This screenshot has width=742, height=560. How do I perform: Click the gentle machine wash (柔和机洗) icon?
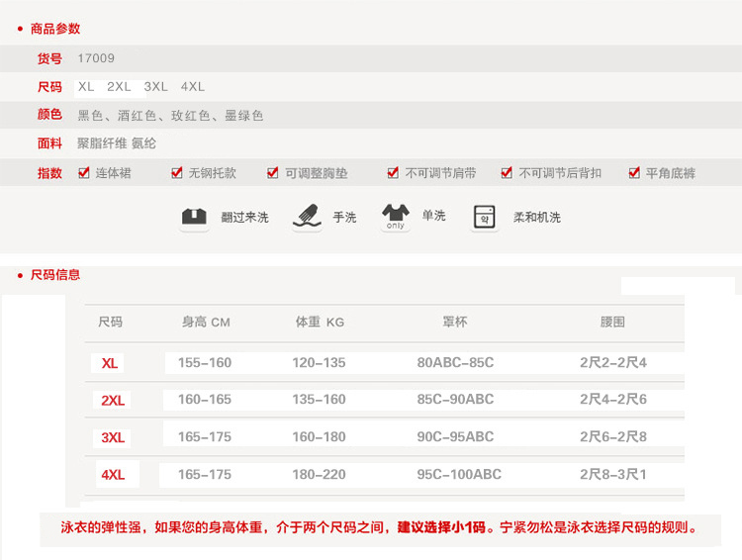pyautogui.click(x=485, y=217)
